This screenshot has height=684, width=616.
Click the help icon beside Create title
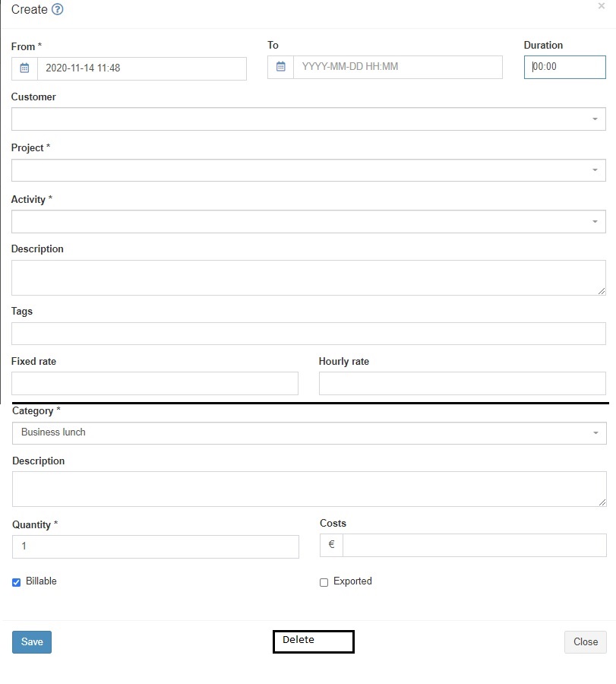pos(56,10)
